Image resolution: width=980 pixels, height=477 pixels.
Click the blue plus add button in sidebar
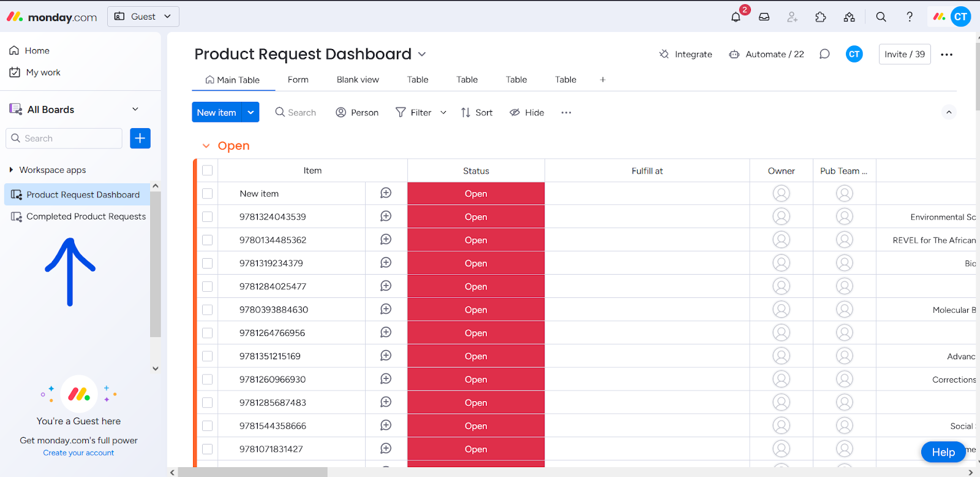click(x=140, y=139)
